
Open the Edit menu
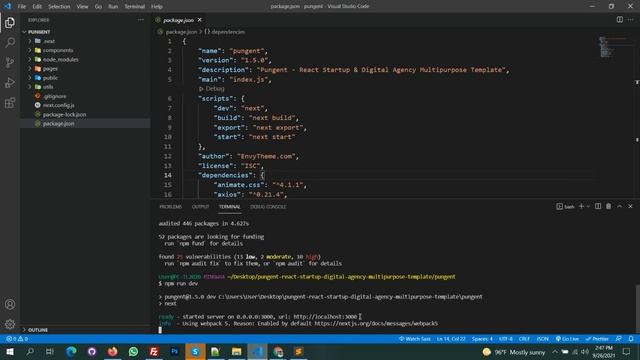coord(37,7)
